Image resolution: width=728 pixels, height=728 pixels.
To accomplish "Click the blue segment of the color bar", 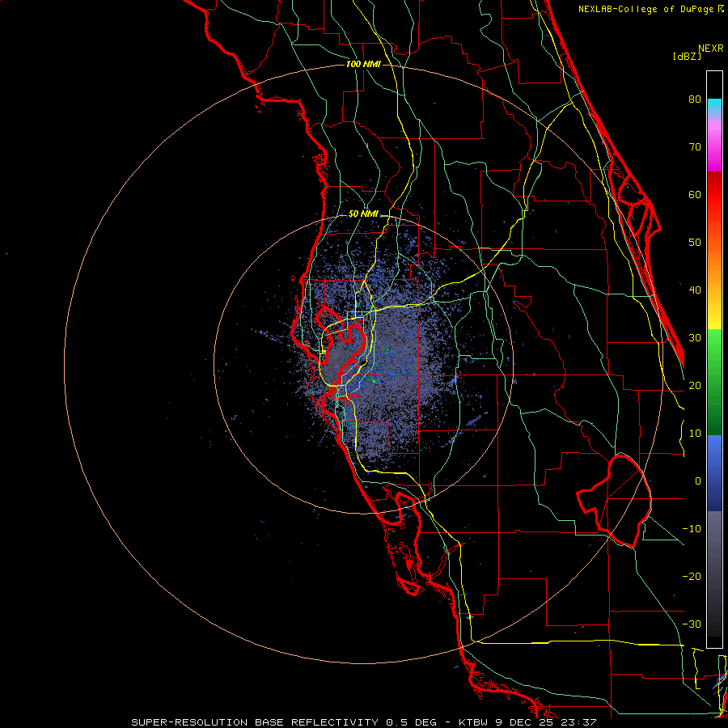I will (x=714, y=472).
